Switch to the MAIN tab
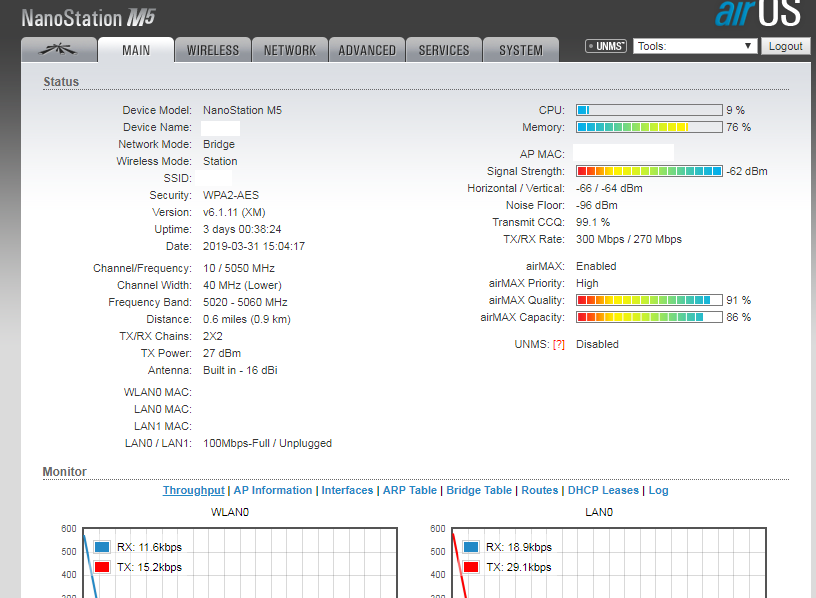This screenshot has width=816, height=598. [136, 50]
